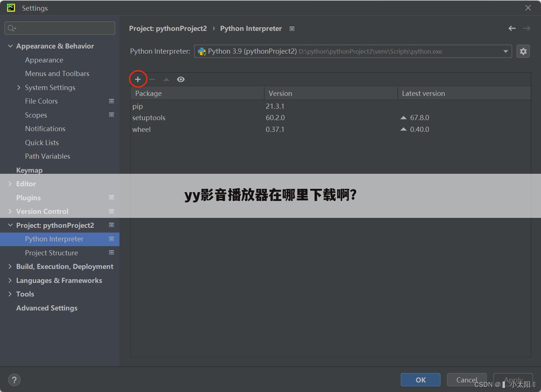
Task: Open Path Variables settings
Action: [x=47, y=156]
